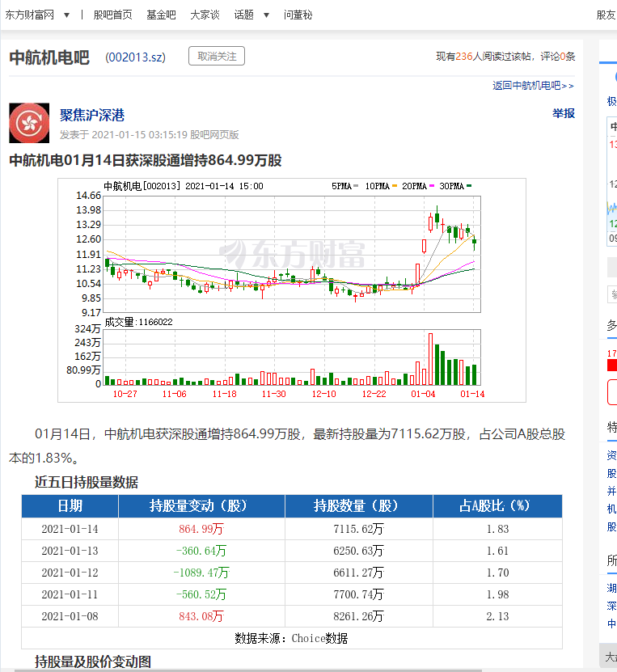Open the 大家谈 nav item

coord(205,15)
